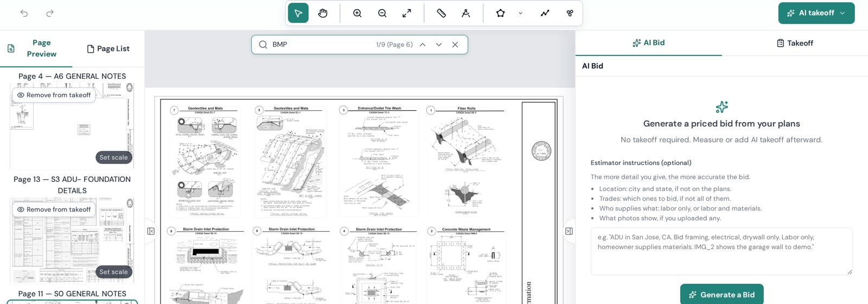
Task: Click the estimator instructions text box
Action: 722,251
